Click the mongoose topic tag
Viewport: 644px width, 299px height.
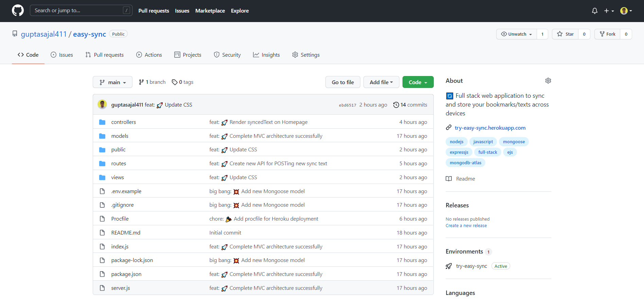[x=514, y=142]
